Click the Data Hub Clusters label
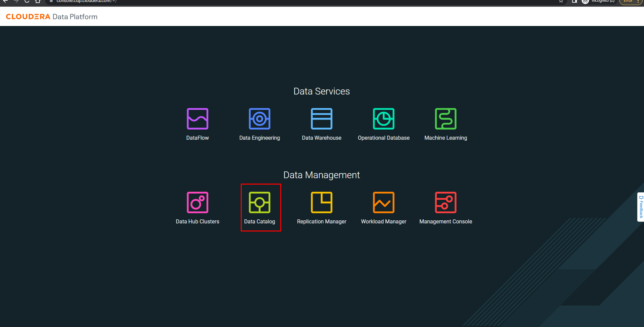Viewport: 644px width, 327px height. 198,221
